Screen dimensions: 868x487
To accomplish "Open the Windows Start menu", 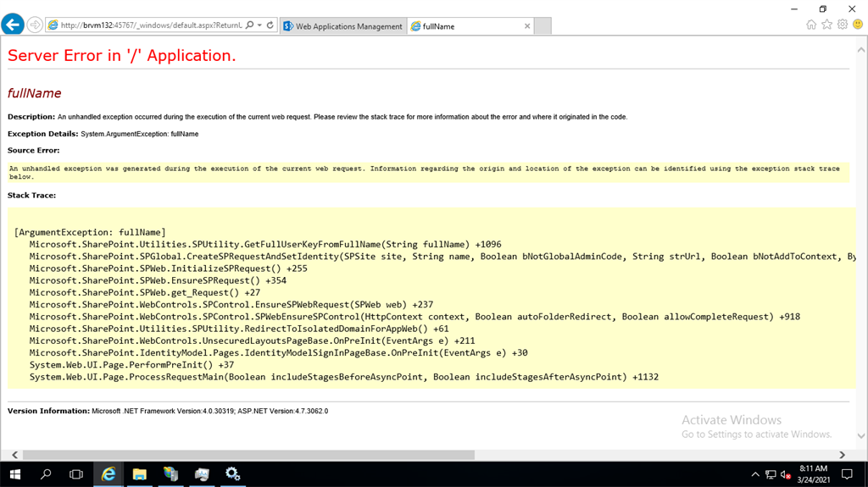I will [15, 474].
